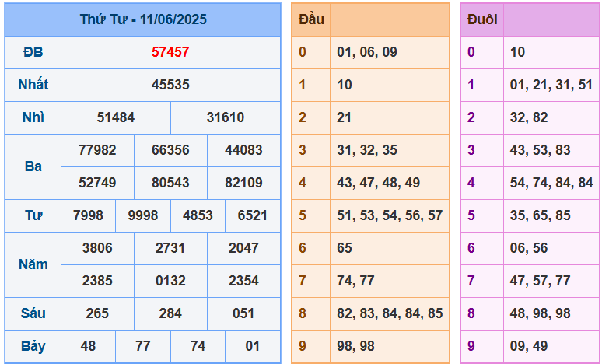The height and width of the screenshot is (364, 602).
Task: Click the ĐB row label
Action: [33, 52]
